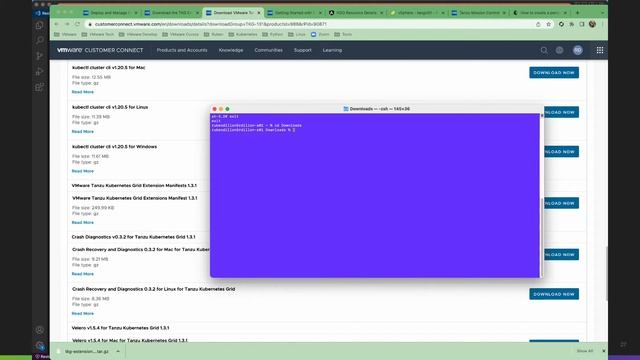Screen dimensions: 640x360
Task: Read More under kubectl cli for Linux
Action: coord(83,131)
